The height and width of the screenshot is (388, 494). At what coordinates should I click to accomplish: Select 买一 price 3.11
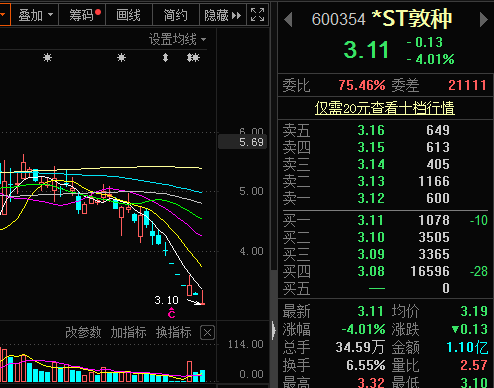[371, 220]
